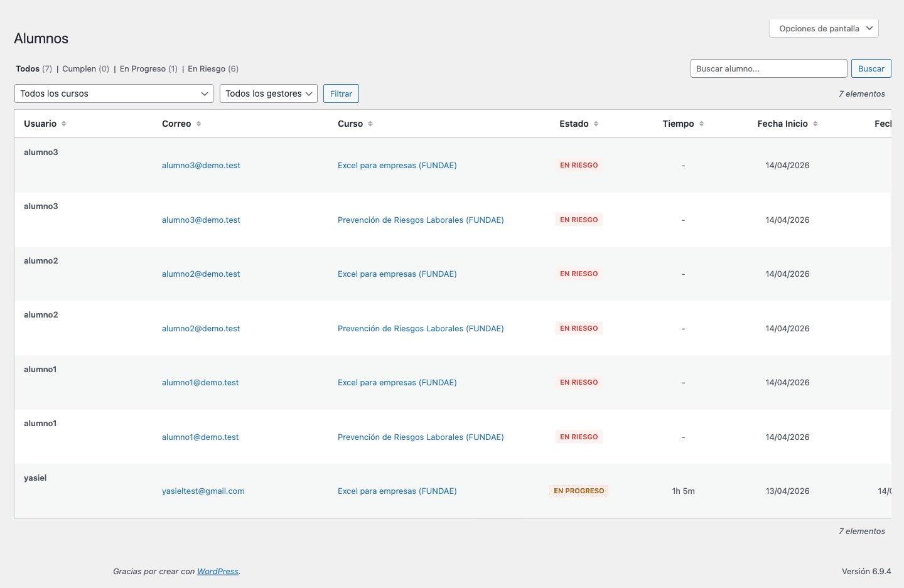
Task: Click the Buscar alumno search field
Action: click(x=768, y=68)
